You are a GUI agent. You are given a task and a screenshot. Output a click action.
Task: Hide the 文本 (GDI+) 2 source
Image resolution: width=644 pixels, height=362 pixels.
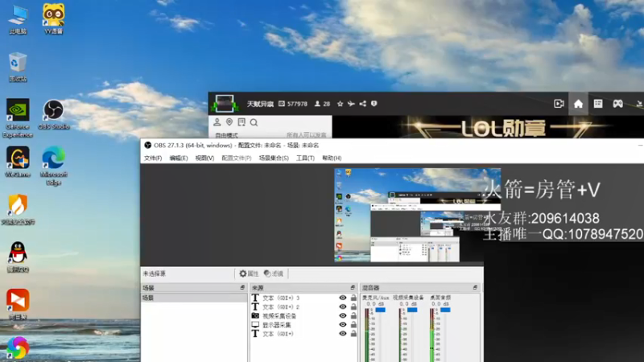[343, 307]
